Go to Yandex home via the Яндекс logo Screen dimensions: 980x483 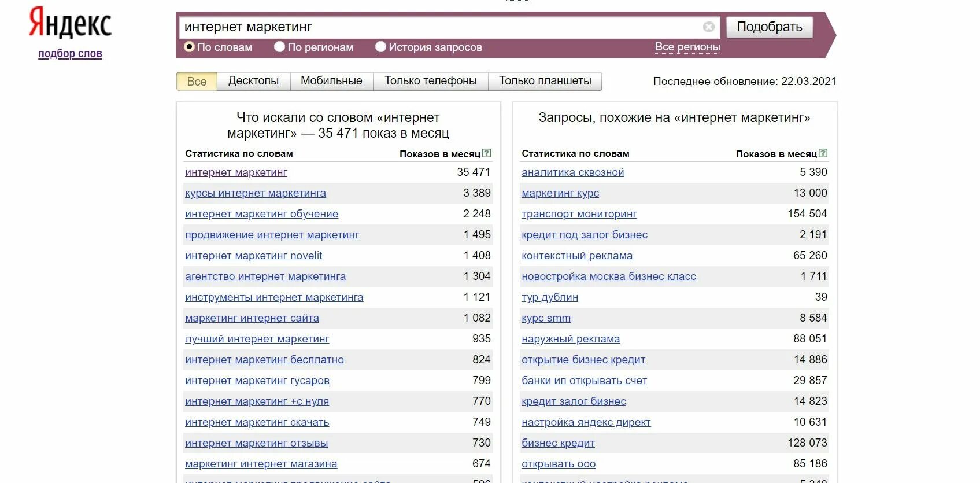[x=70, y=23]
